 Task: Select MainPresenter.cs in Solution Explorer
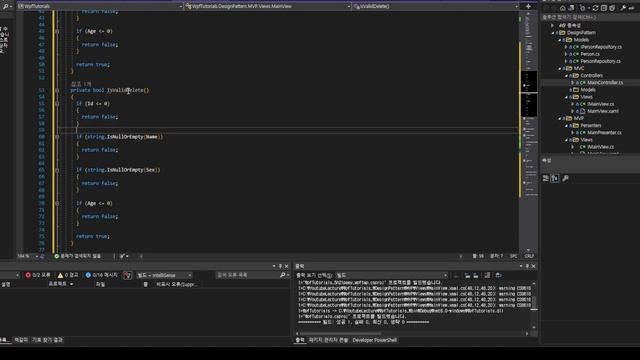[604, 133]
